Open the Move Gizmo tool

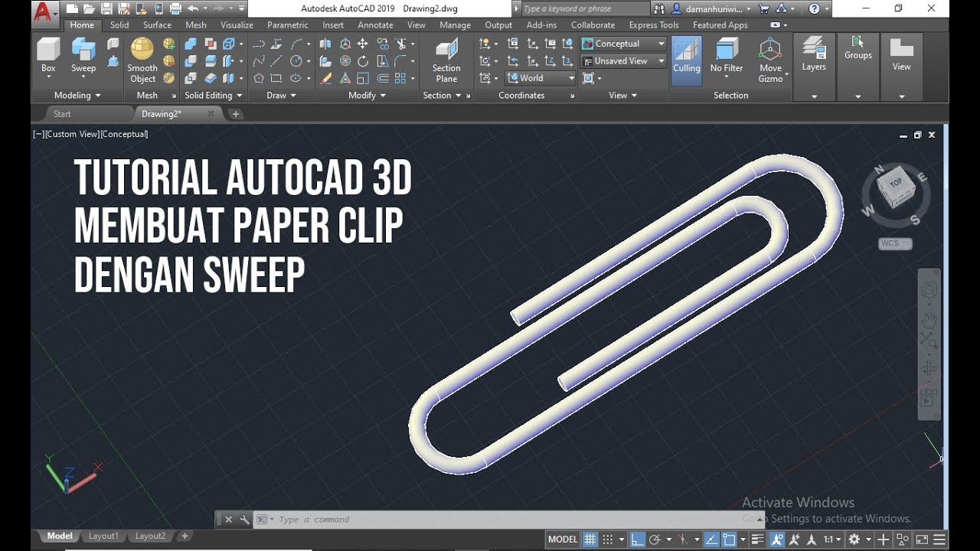point(770,60)
